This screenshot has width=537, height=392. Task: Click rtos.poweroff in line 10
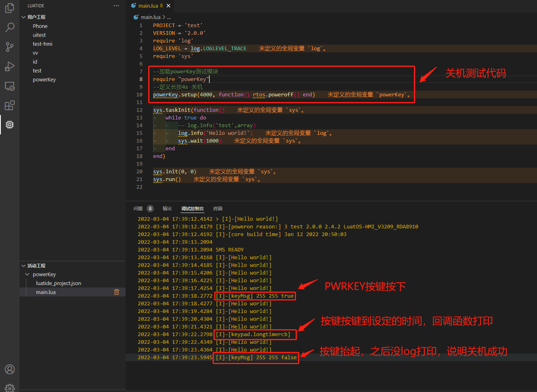(x=273, y=94)
